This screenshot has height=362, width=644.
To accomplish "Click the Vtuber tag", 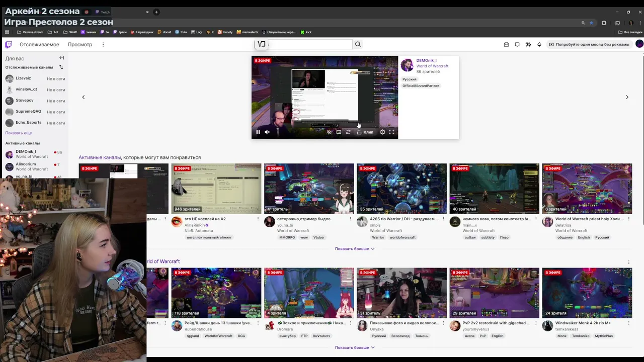I will 319,237.
